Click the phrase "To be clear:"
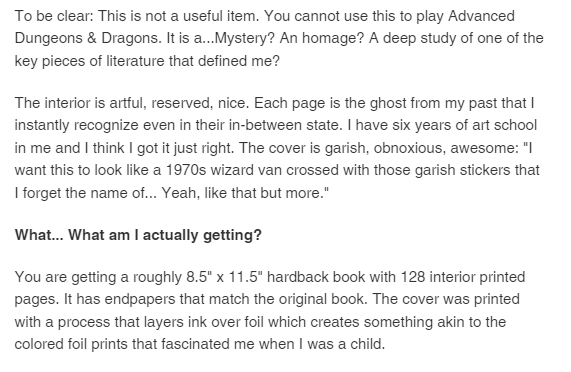The image size is (571, 372). tap(54, 16)
